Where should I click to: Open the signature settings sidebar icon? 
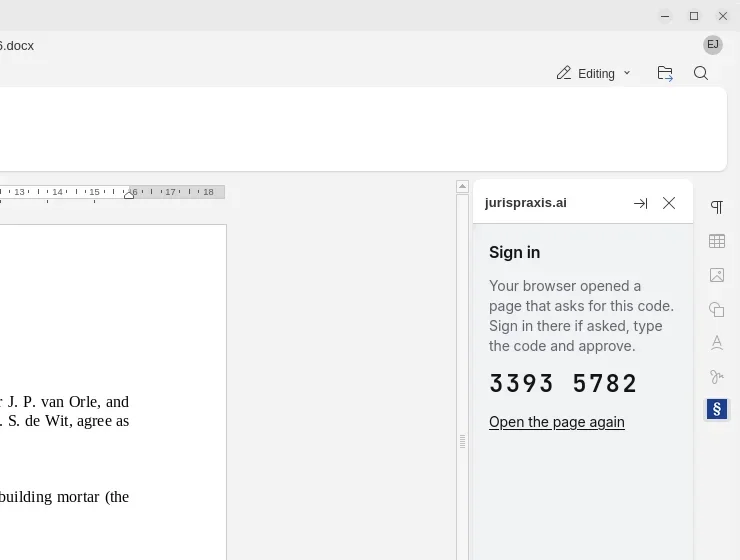717,376
